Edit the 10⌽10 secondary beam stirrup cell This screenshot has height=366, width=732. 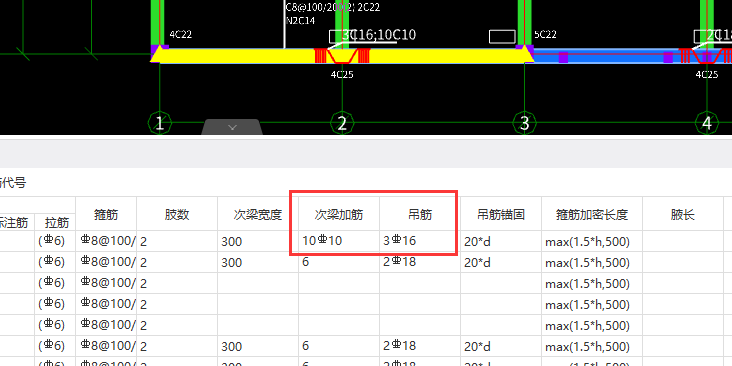[x=339, y=241]
